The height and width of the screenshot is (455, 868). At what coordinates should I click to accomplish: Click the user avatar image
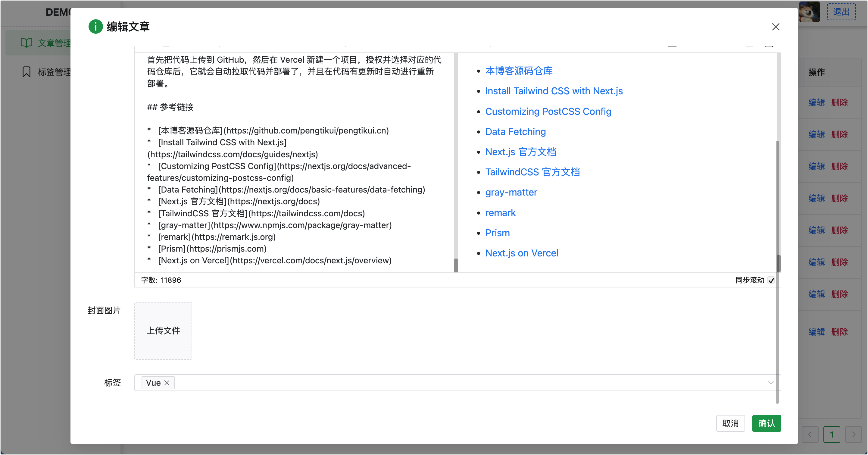pyautogui.click(x=809, y=12)
